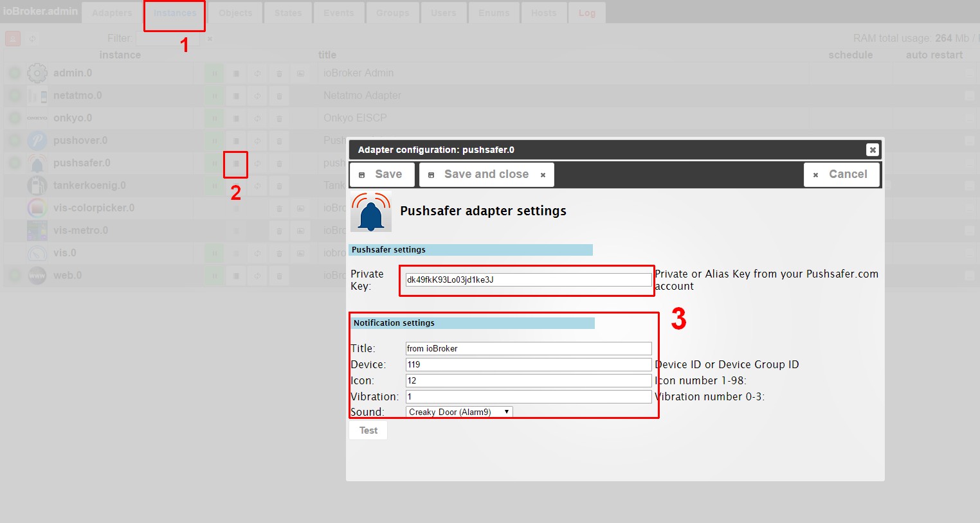Viewport: 980px width, 523px height.
Task: Click the Vibration number input field
Action: 529,396
